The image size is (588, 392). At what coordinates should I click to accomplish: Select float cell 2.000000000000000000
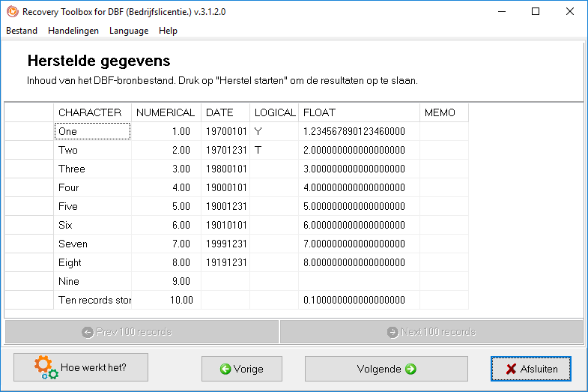[x=359, y=150]
